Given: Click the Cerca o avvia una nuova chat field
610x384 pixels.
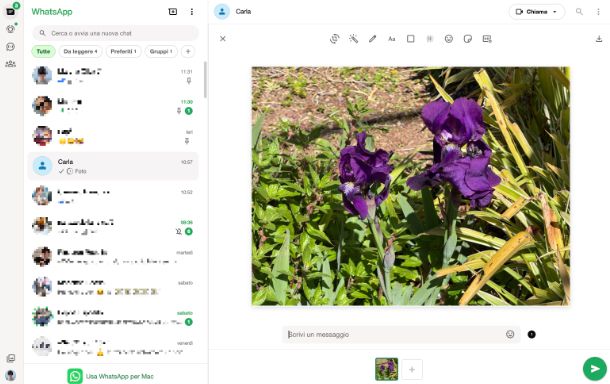Looking at the screenshot, I should pos(115,33).
